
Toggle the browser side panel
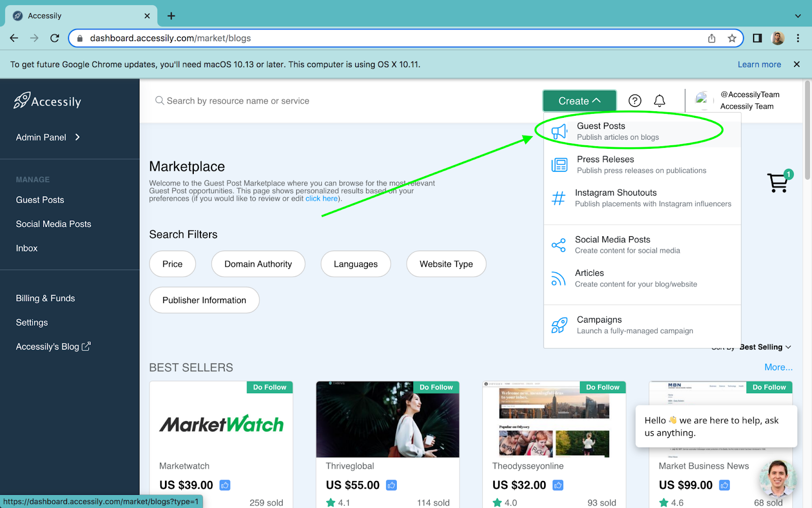click(757, 38)
